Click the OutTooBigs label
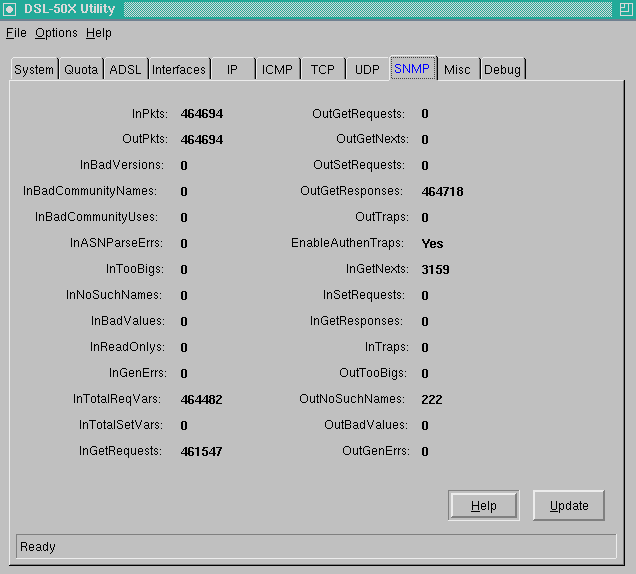This screenshot has width=636, height=574. (x=373, y=373)
